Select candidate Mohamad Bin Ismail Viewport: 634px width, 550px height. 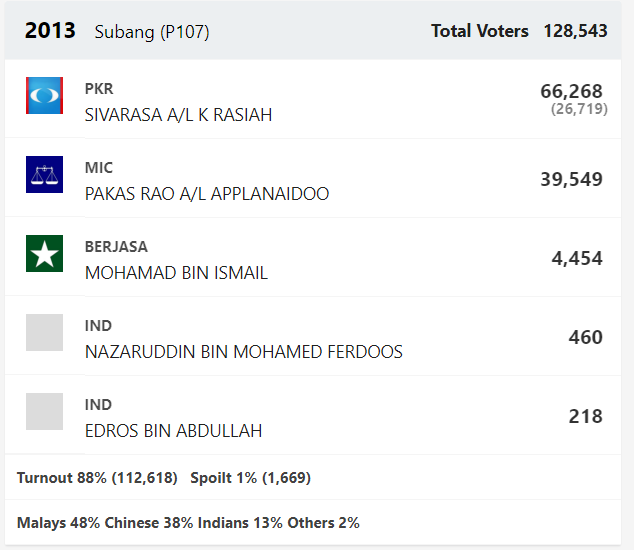point(176,273)
